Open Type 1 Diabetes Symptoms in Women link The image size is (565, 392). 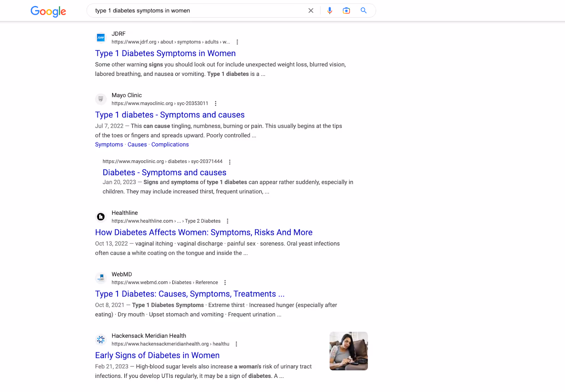click(x=165, y=53)
